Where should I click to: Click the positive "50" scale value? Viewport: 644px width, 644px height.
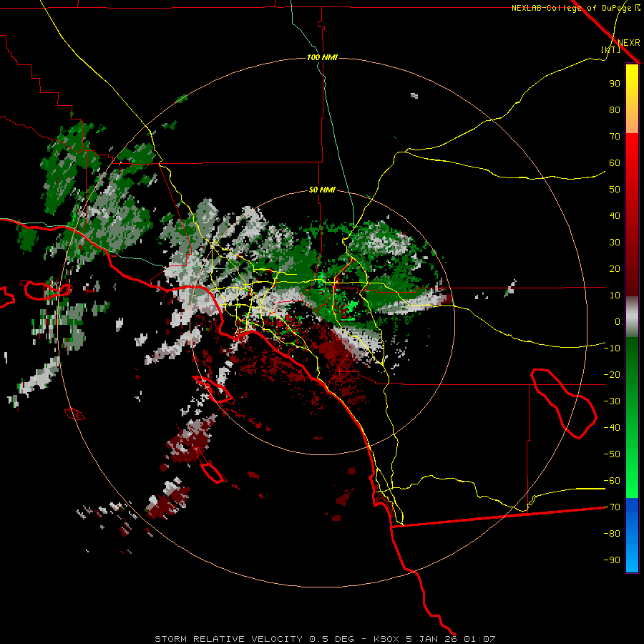(x=615, y=190)
